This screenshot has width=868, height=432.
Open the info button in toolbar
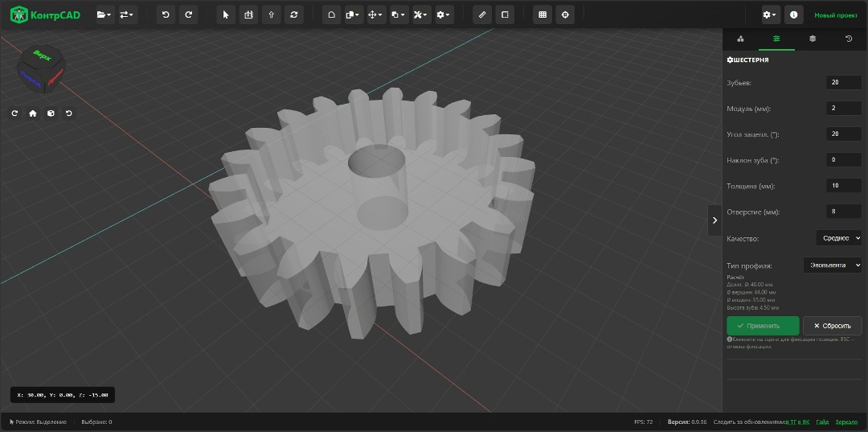tap(794, 15)
